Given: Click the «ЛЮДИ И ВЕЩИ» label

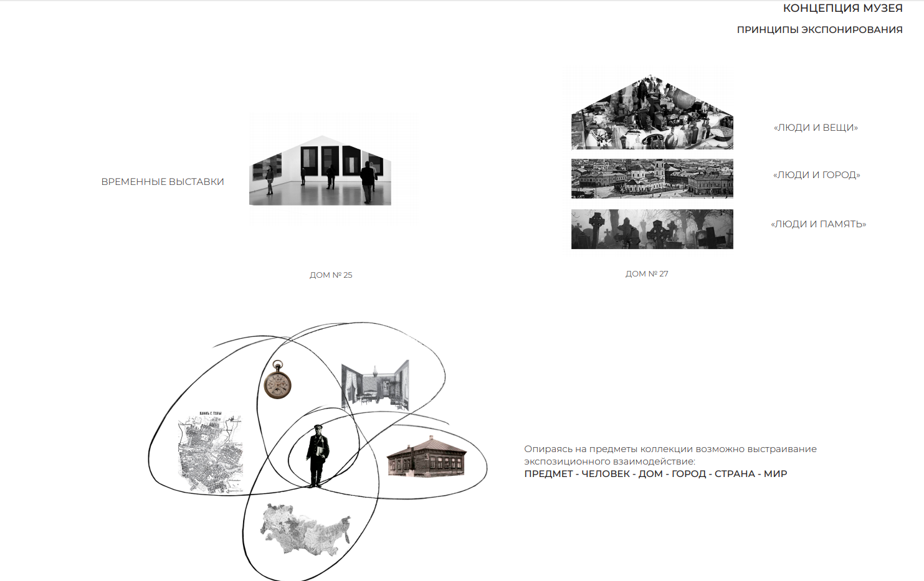Looking at the screenshot, I should pyautogui.click(x=816, y=128).
